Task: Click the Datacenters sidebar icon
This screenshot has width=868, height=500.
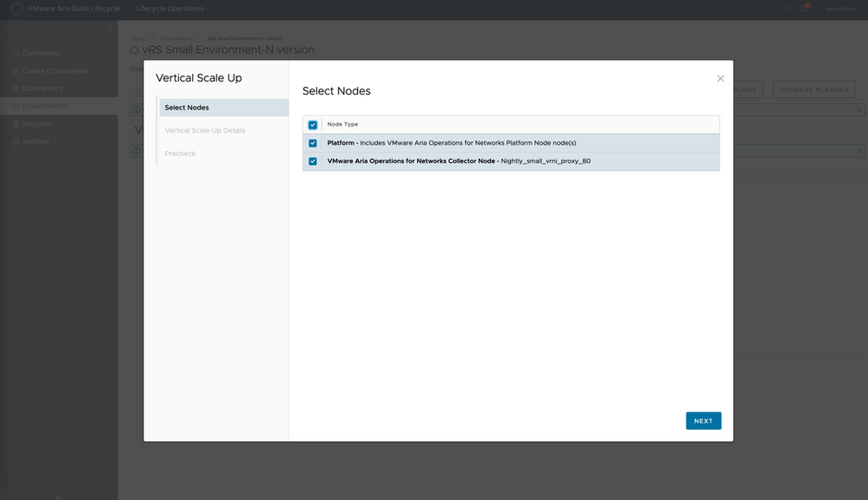Action: coord(16,89)
